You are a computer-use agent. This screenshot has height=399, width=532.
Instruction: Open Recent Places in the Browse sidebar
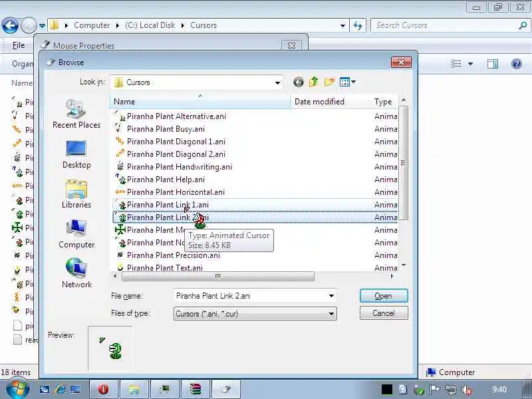click(76, 114)
